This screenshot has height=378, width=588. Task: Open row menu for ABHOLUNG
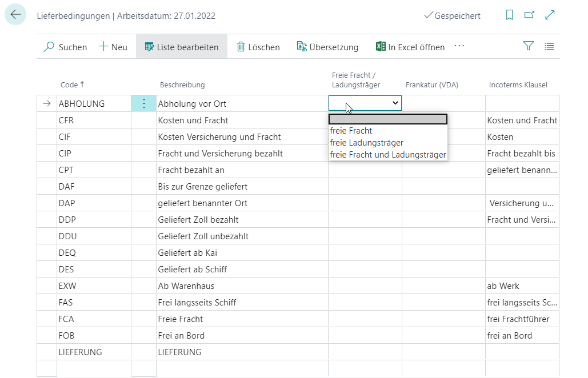pos(143,103)
